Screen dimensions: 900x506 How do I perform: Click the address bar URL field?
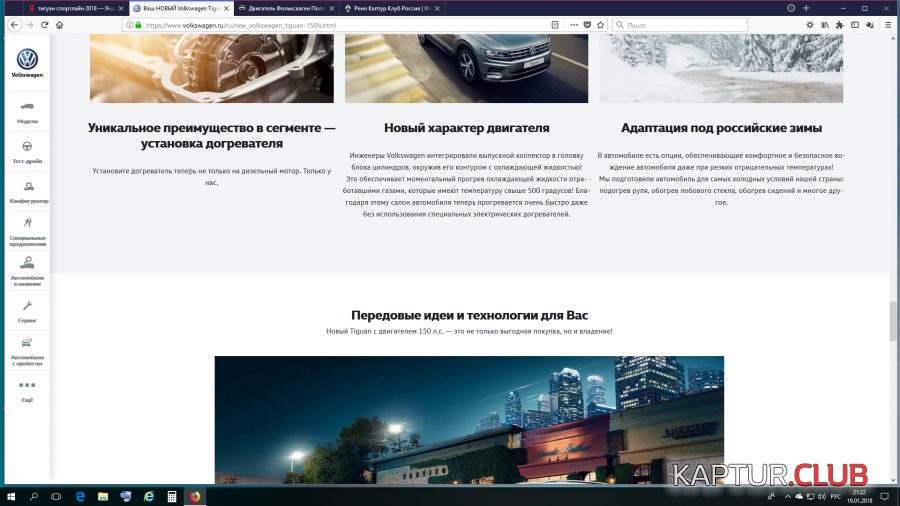click(x=344, y=25)
